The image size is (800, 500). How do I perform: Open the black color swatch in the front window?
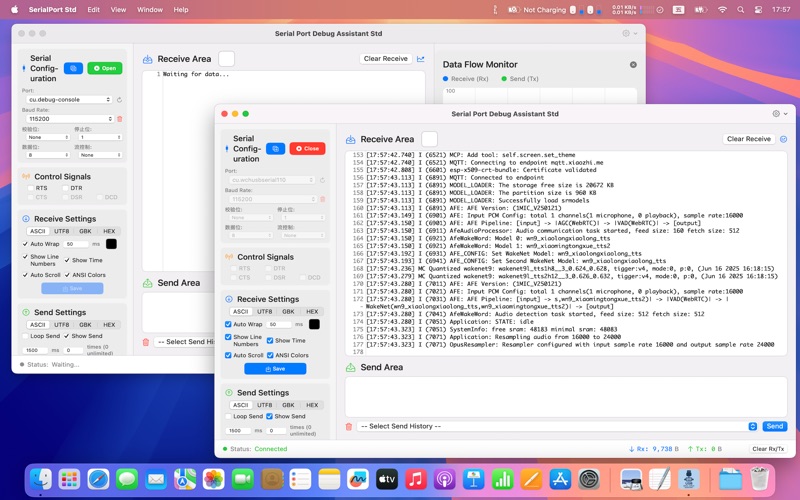[x=314, y=324]
